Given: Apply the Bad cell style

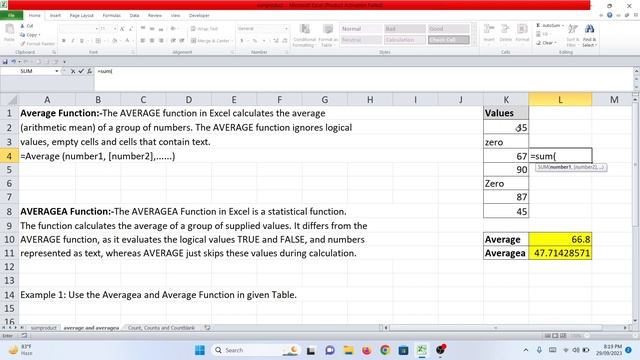Looking at the screenshot, I should click(404, 29).
